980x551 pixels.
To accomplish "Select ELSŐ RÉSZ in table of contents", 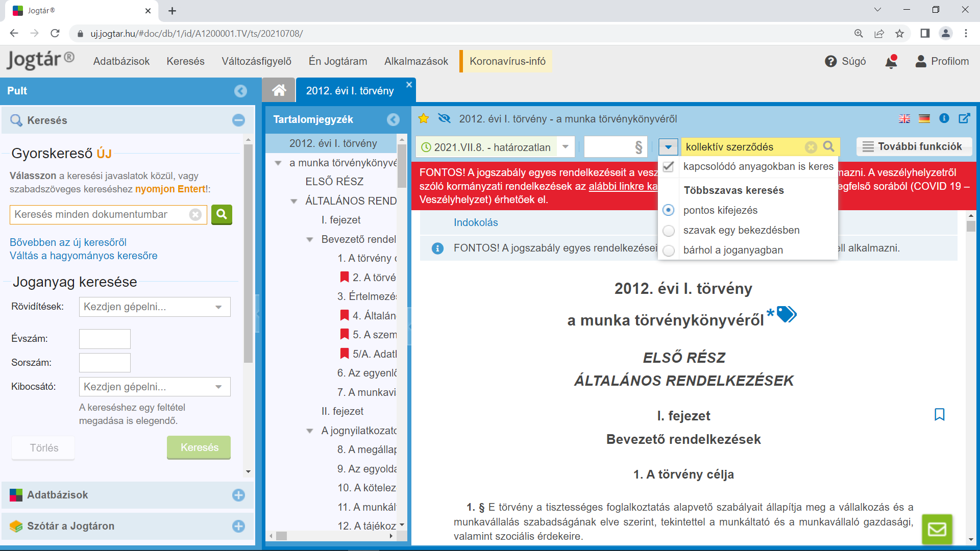I will click(x=334, y=182).
